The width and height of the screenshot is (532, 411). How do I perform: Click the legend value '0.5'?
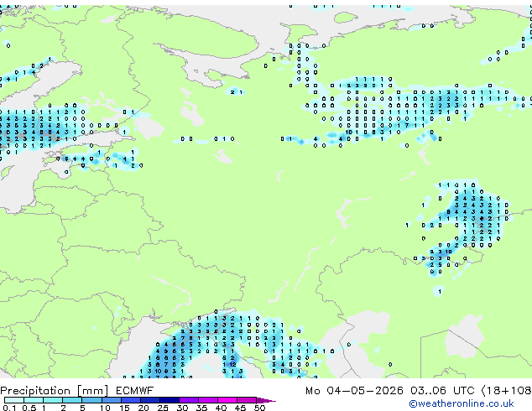click(29, 408)
